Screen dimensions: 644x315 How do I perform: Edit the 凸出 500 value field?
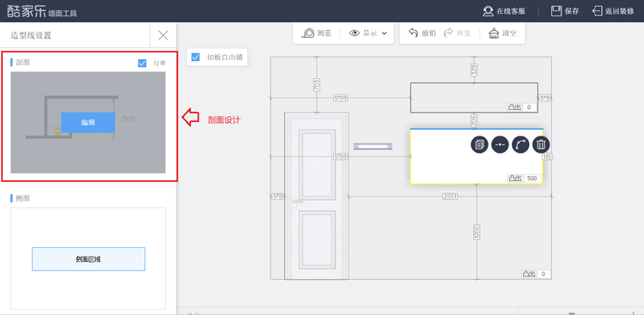(532, 179)
